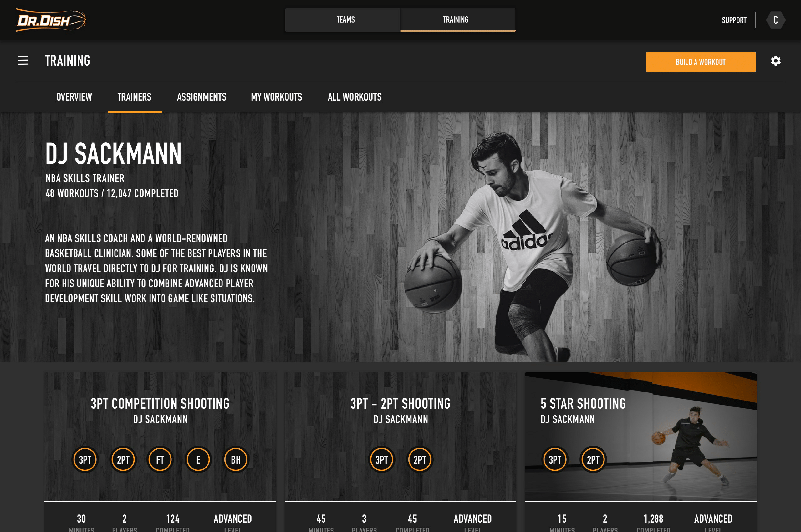Click DJ Sackmann under 5 Star Shooting

[568, 419]
